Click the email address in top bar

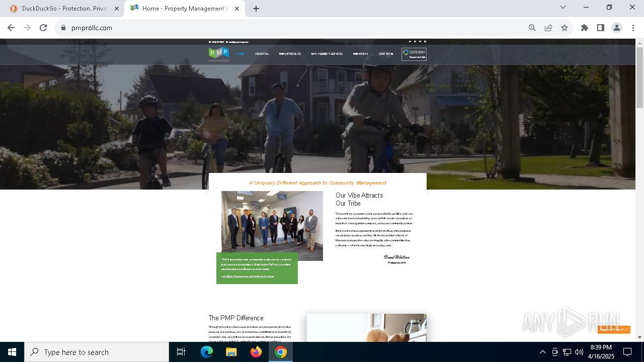[x=237, y=42]
